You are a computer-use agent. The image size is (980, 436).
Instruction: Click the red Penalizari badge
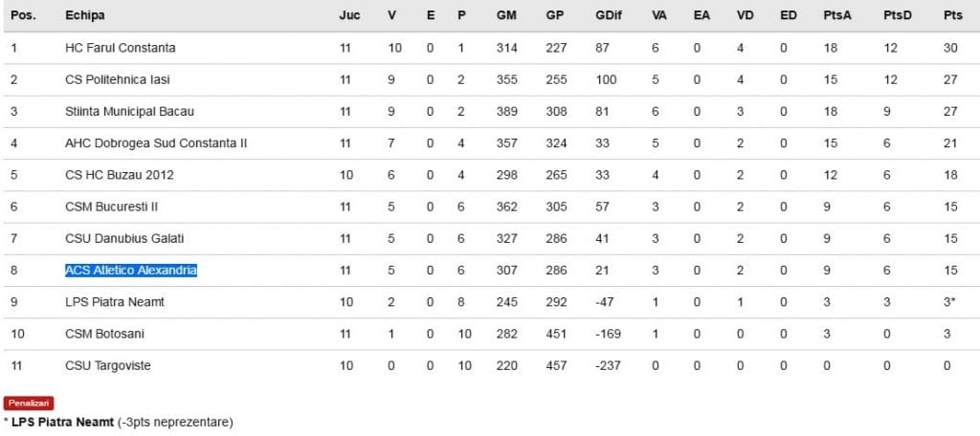[x=29, y=403]
